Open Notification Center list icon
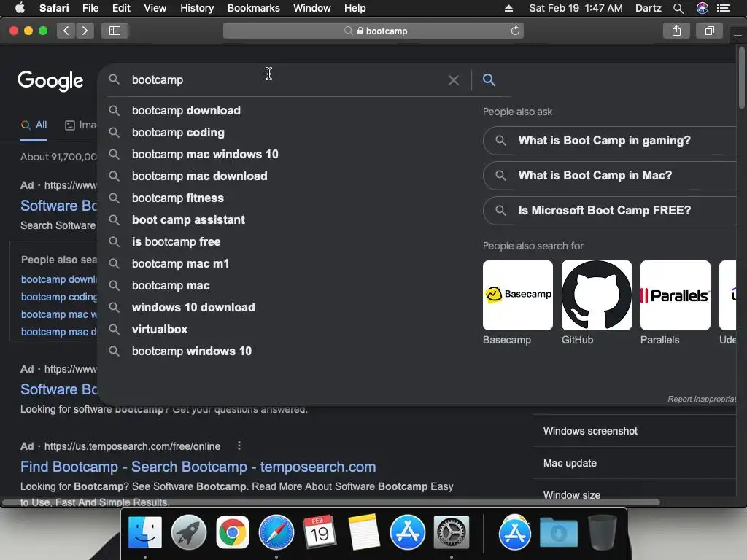The image size is (747, 560). click(724, 8)
